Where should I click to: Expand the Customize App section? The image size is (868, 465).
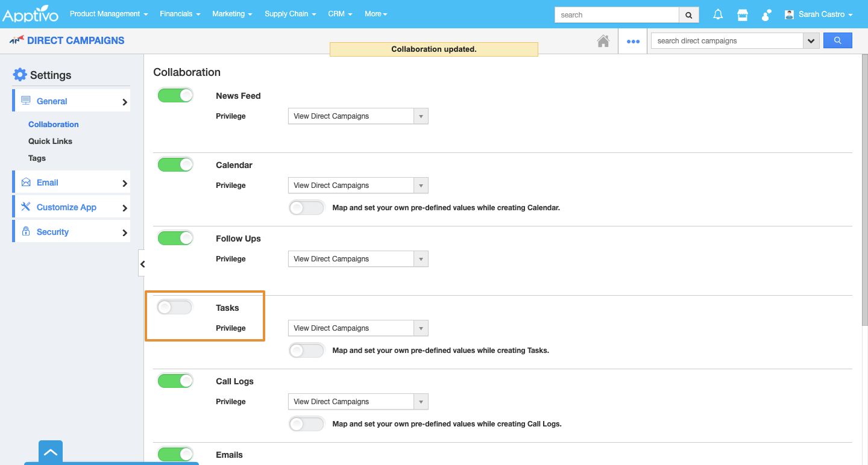[72, 207]
